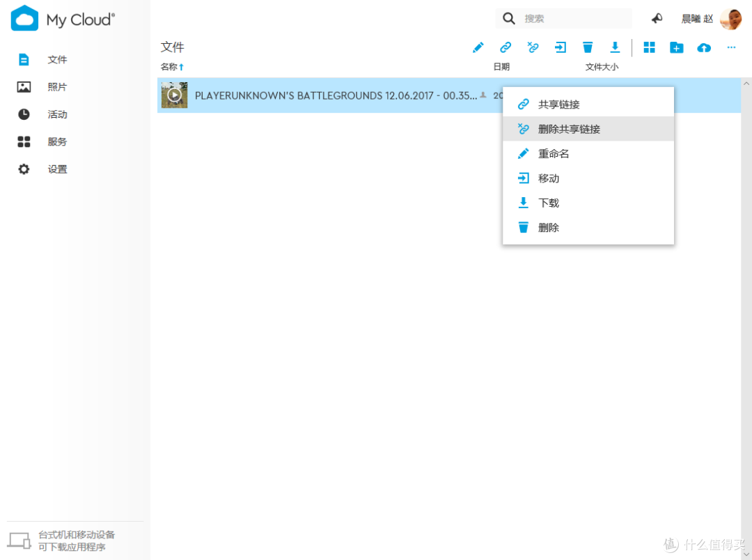Click the share link icon in toolbar
This screenshot has width=752, height=560.
[x=506, y=47]
